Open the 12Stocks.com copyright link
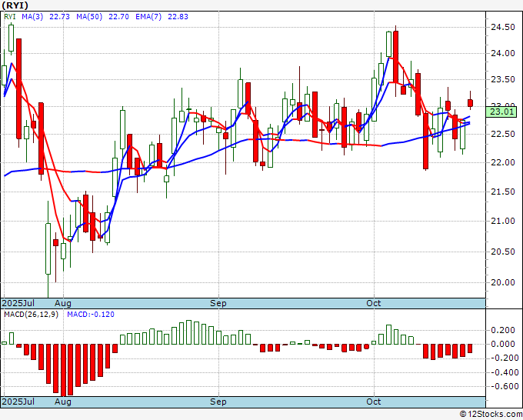This screenshot has height=420, width=523. (x=491, y=415)
